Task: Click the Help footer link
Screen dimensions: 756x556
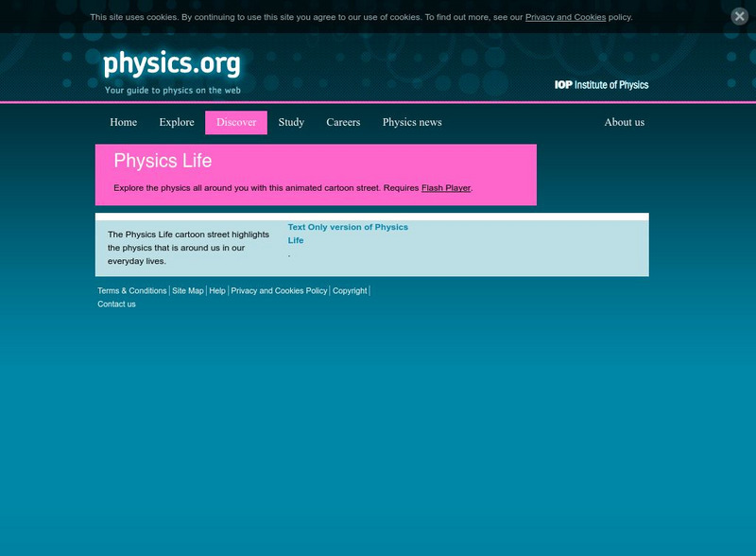Action: (216, 291)
